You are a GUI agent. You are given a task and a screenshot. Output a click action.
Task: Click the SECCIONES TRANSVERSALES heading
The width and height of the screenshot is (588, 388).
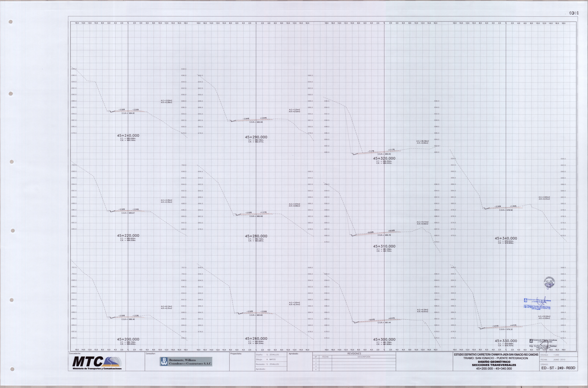[494, 365]
